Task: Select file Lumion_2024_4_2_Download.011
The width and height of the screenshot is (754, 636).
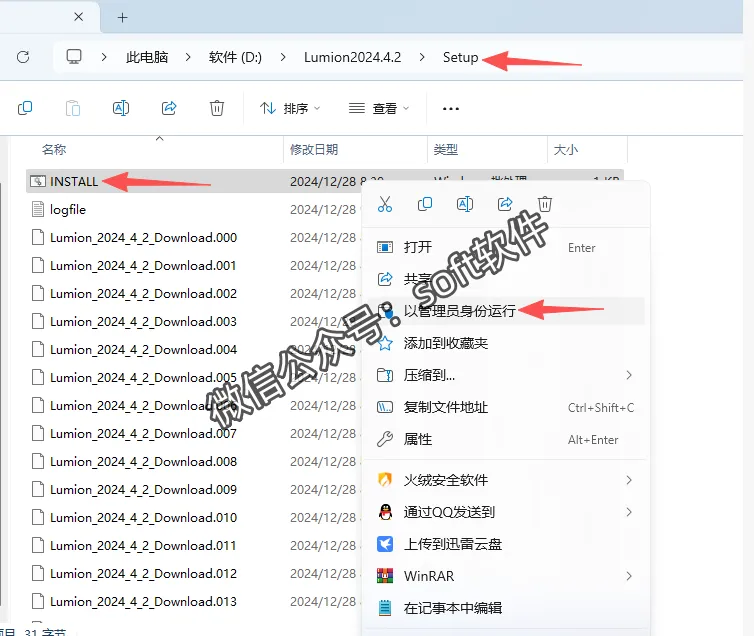Action: coord(143,546)
